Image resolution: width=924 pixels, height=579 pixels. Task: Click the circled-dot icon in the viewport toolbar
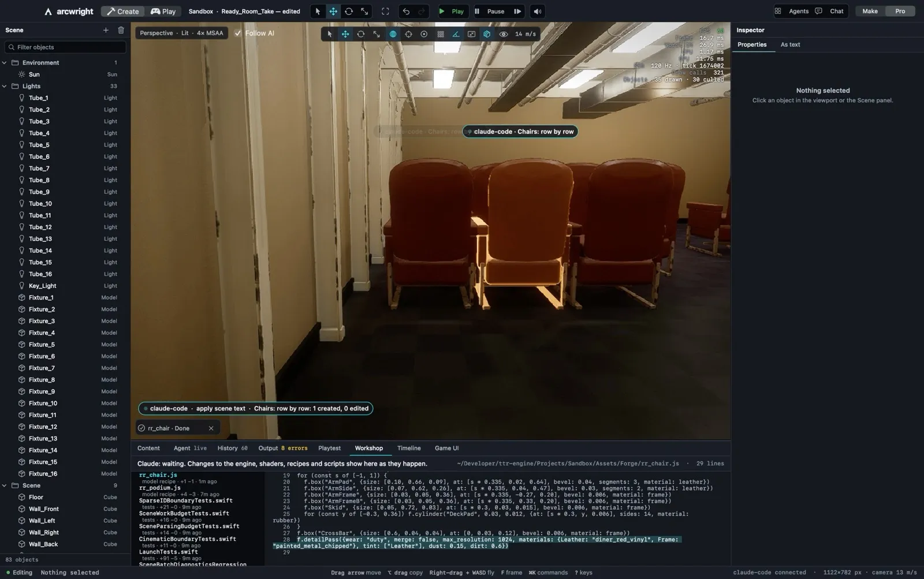pos(424,34)
